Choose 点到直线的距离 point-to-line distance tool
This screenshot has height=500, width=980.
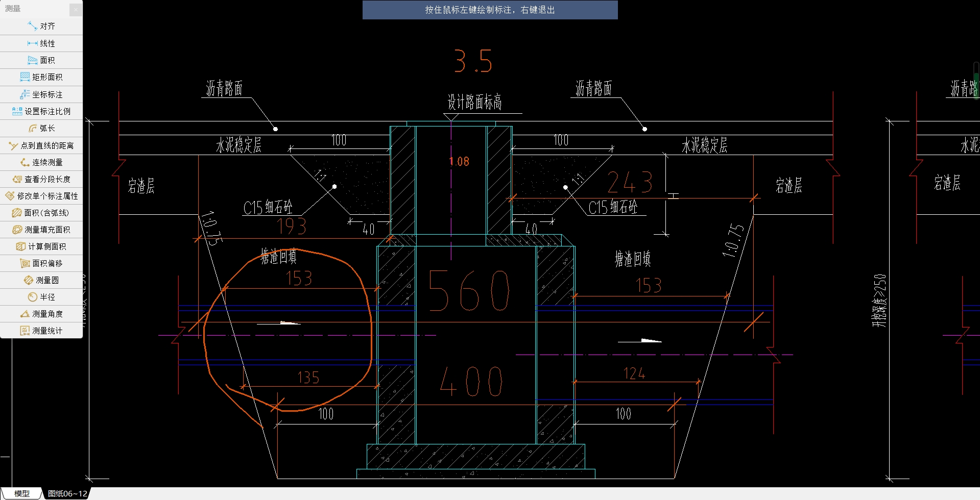[41, 145]
